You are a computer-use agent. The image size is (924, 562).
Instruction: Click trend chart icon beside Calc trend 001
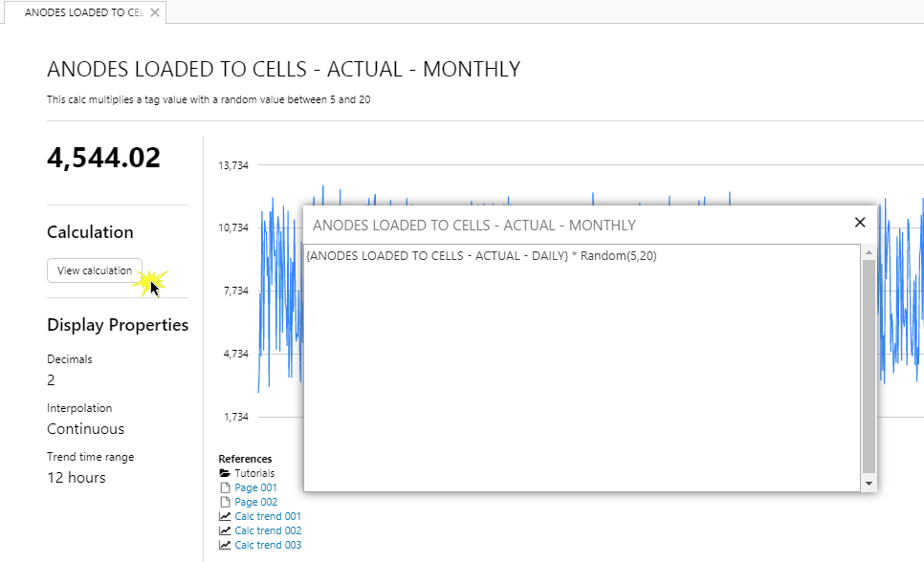pos(225,516)
